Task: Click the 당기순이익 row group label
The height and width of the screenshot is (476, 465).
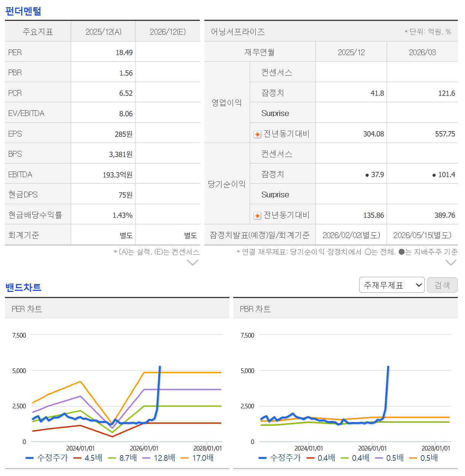Action: (227, 184)
